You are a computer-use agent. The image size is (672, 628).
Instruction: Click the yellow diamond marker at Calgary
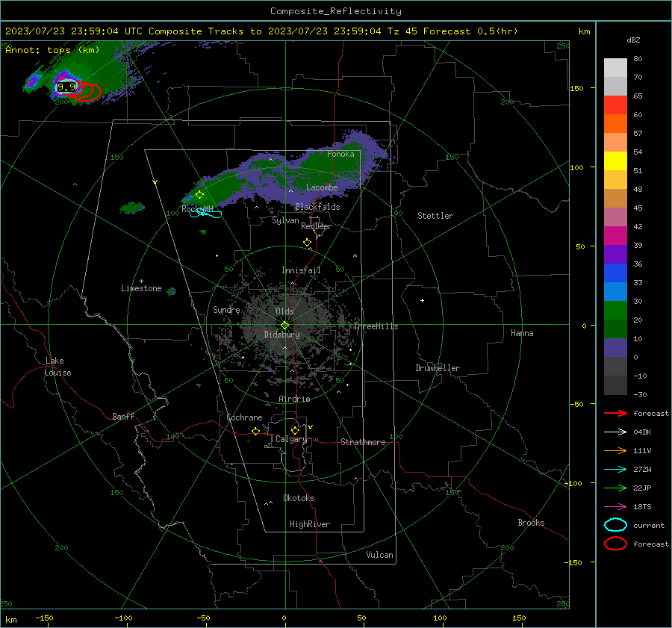tap(295, 430)
